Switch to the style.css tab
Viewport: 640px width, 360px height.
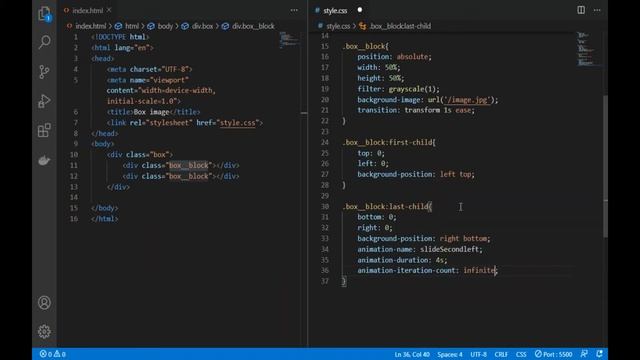[x=335, y=10]
